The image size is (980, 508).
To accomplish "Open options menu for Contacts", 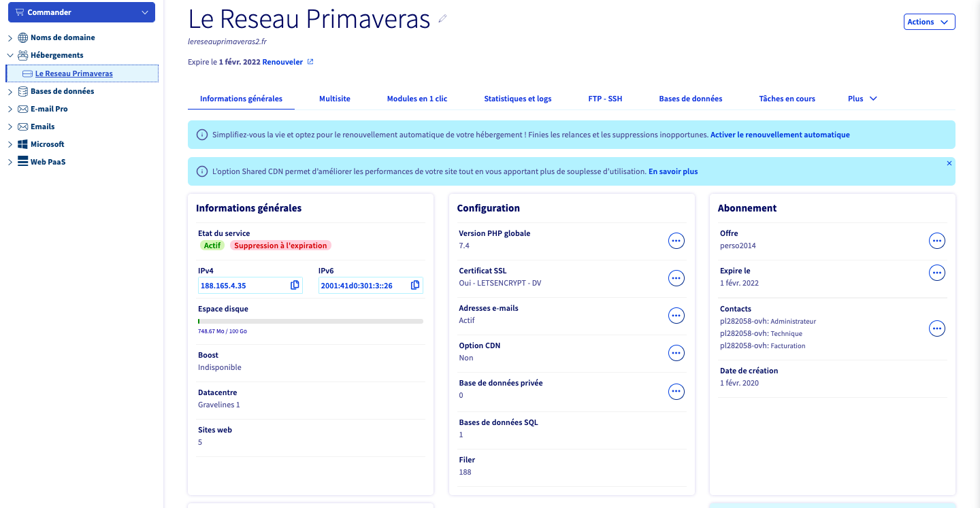I will click(937, 328).
